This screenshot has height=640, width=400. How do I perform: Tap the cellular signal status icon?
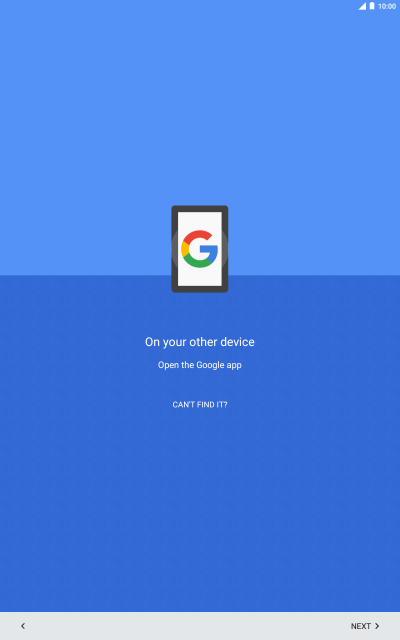tap(362, 6)
